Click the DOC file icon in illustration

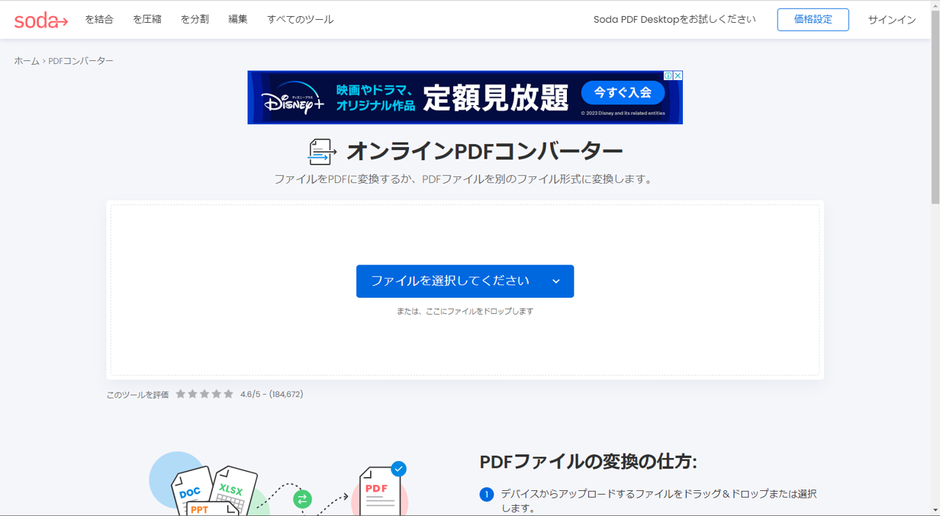point(191,489)
